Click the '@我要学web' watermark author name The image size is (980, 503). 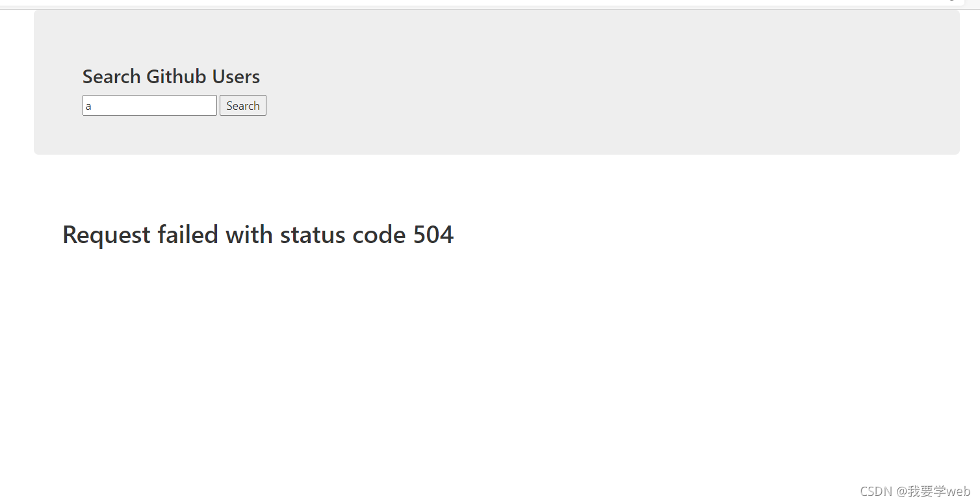[934, 491]
